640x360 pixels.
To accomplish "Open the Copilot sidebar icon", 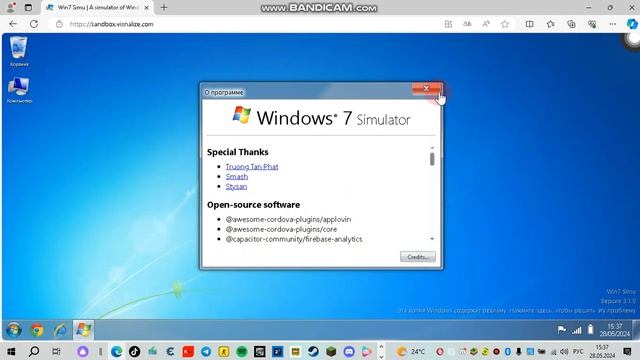I will pyautogui.click(x=632, y=24).
